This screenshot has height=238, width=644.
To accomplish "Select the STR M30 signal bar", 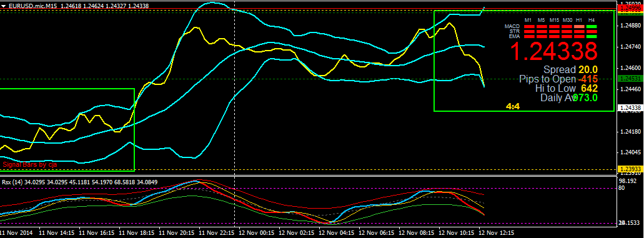I will [567, 32].
